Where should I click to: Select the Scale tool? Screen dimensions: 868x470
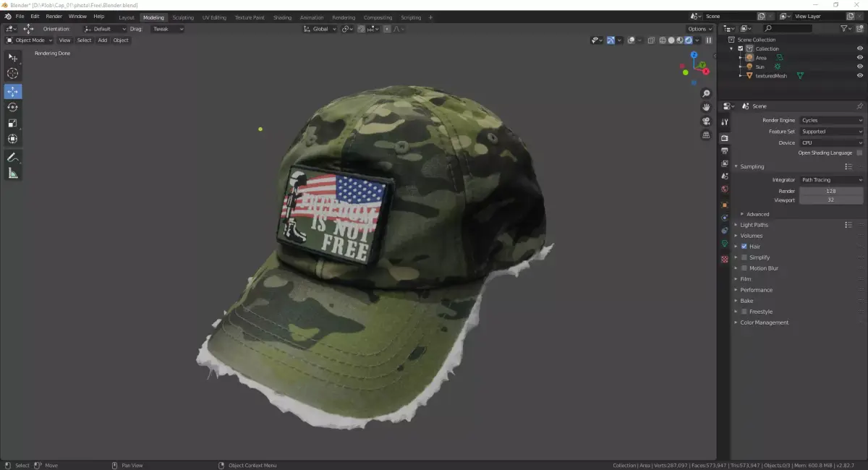pyautogui.click(x=13, y=123)
